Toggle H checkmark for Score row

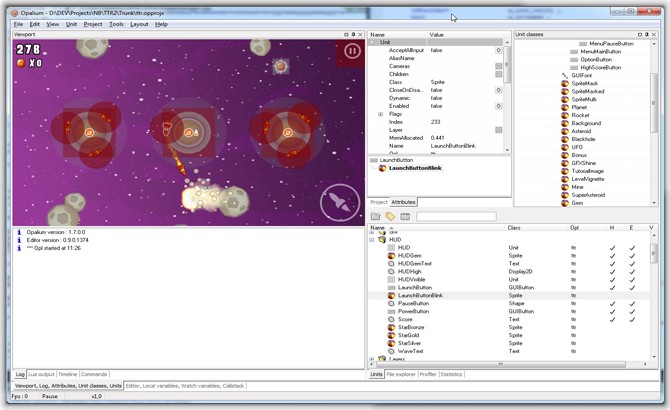612,319
